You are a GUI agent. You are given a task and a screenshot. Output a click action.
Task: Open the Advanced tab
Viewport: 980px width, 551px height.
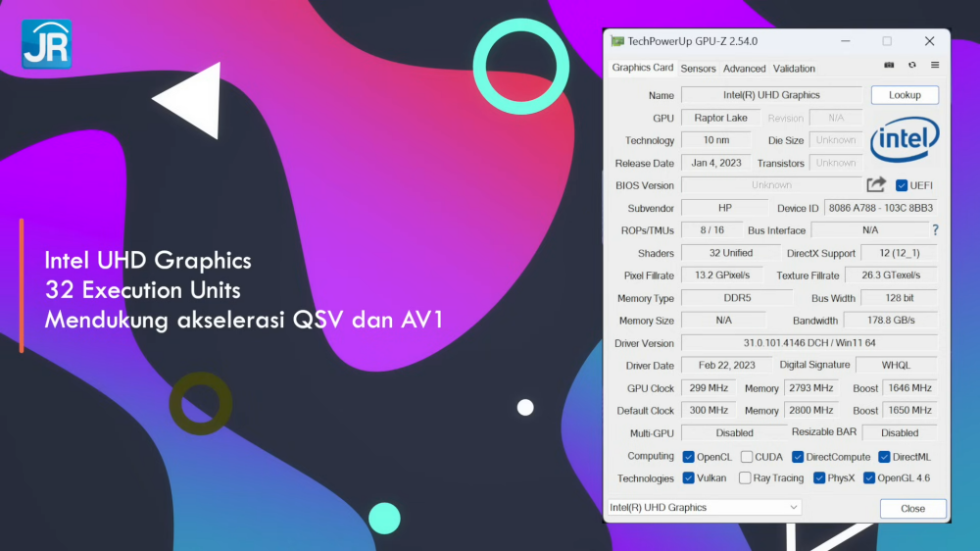[x=744, y=69]
